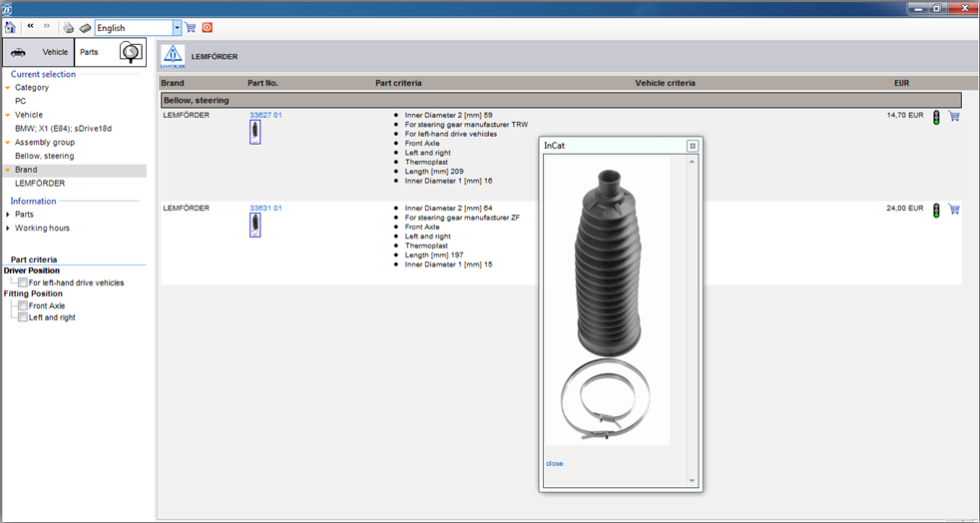Add the 24,00 EUR part to cart
The width and height of the screenshot is (980, 523).
click(954, 209)
